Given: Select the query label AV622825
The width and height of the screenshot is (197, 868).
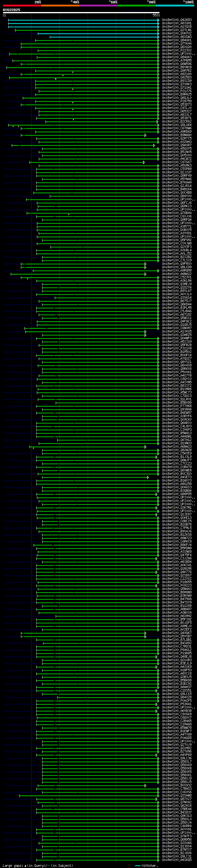Looking at the screenshot, I should click(x=11, y=10).
